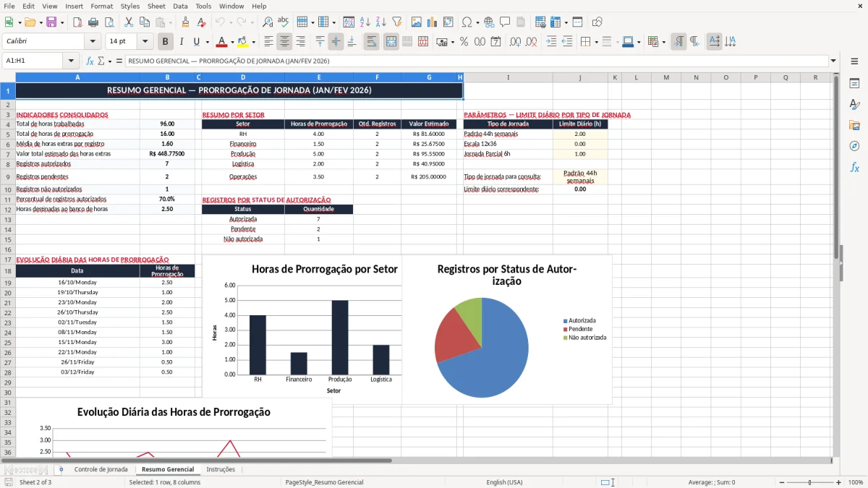Insert hyperlink icon

[489, 22]
